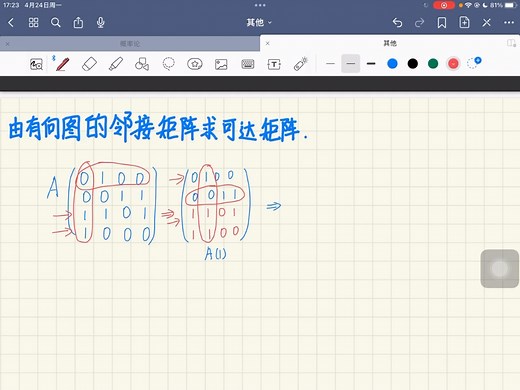Screen dimensions: 520x390
Task: Select the Pen tool
Action: 62,64
